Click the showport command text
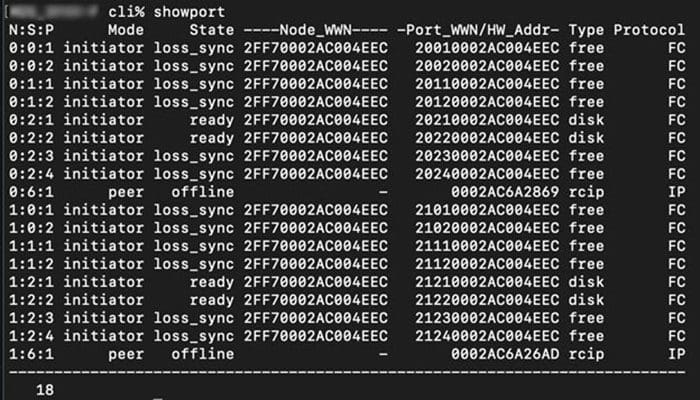The image size is (700, 400). coord(189,12)
